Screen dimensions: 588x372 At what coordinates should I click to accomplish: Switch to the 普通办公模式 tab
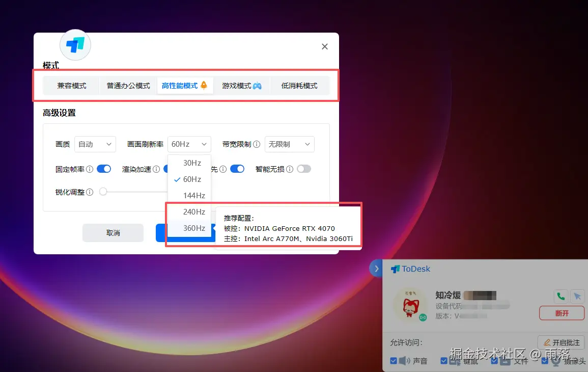[x=128, y=86]
